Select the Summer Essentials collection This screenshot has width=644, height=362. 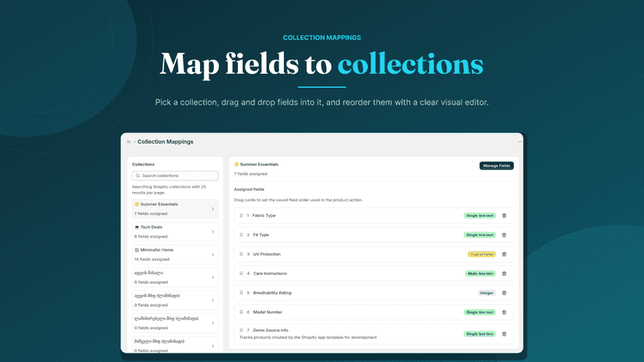click(x=175, y=209)
